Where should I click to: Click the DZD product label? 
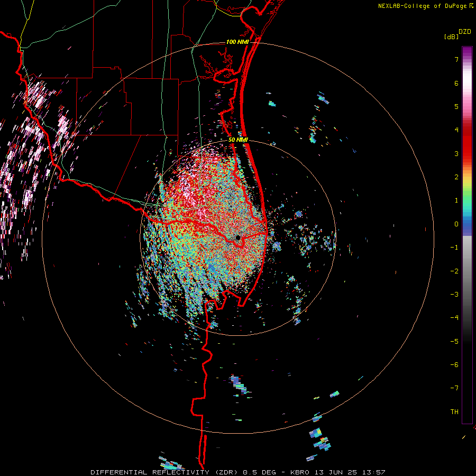tap(465, 32)
